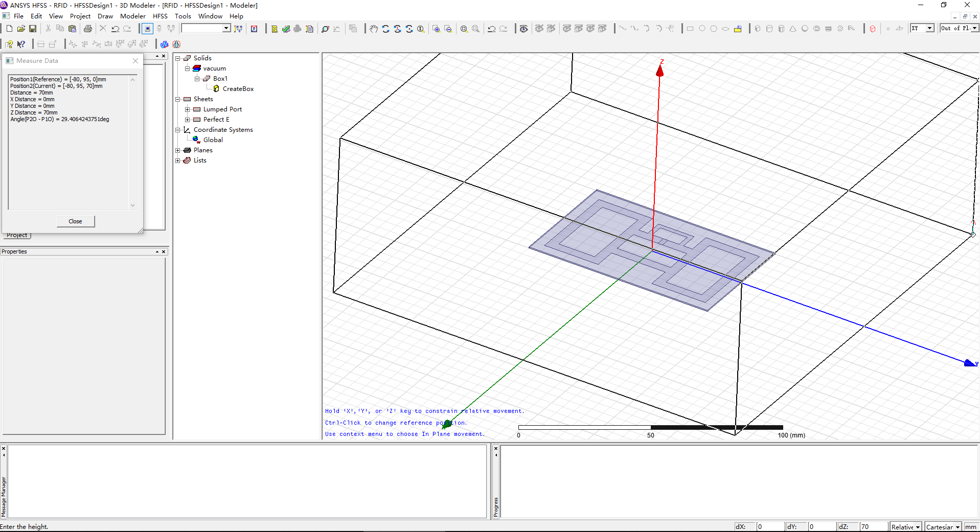The height and width of the screenshot is (532, 980).
Task: Collapse the Solids tree node
Action: pyautogui.click(x=178, y=58)
